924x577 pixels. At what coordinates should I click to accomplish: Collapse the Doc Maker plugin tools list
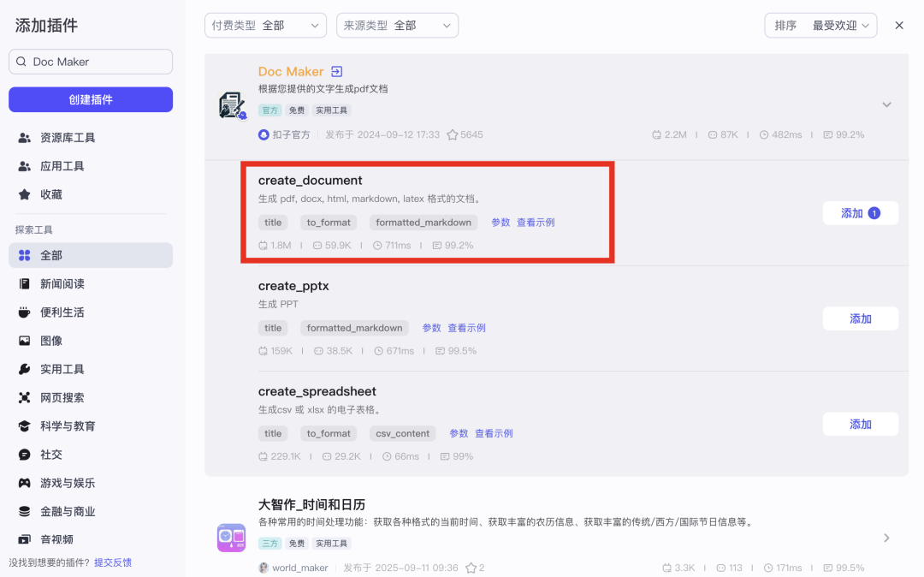(886, 104)
